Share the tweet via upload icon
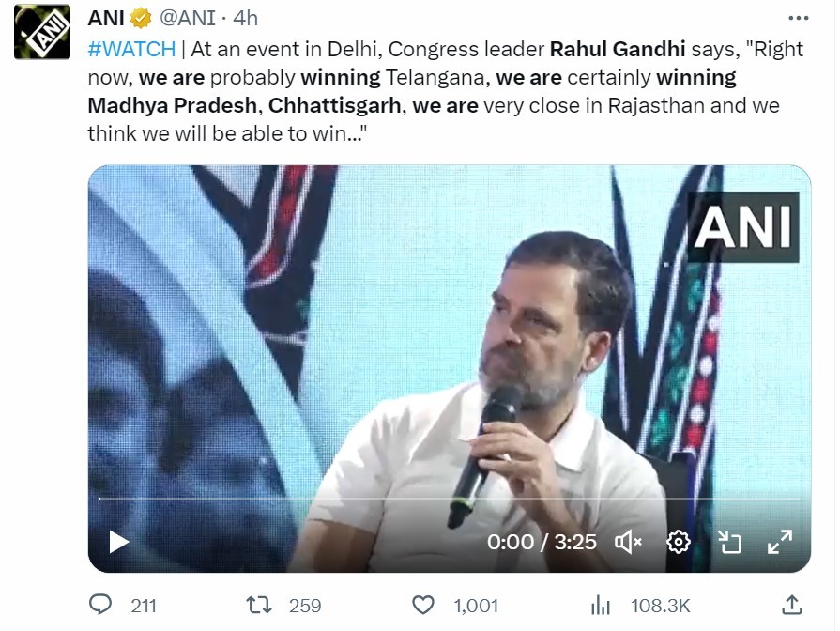This screenshot has width=840, height=631. pos(791,605)
